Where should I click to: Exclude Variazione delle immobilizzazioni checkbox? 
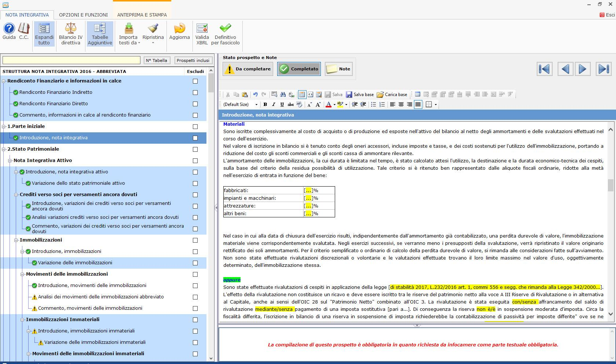click(195, 263)
